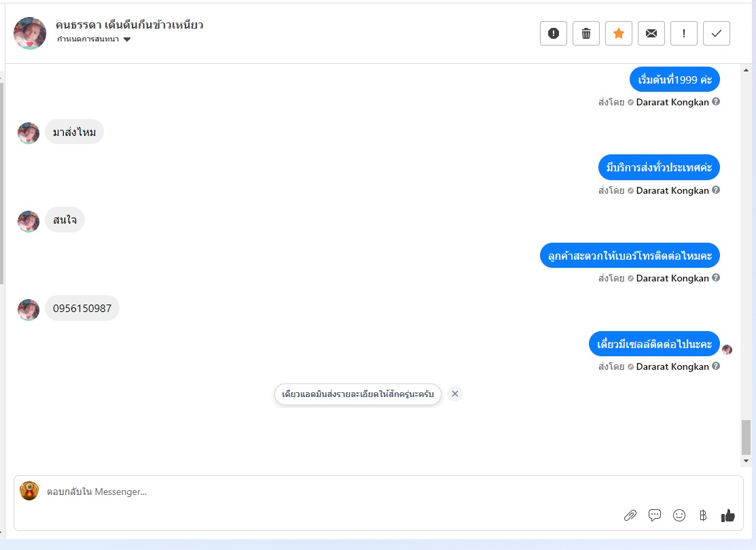Delete conversation using trash icon
This screenshot has width=756, height=550.
586,33
